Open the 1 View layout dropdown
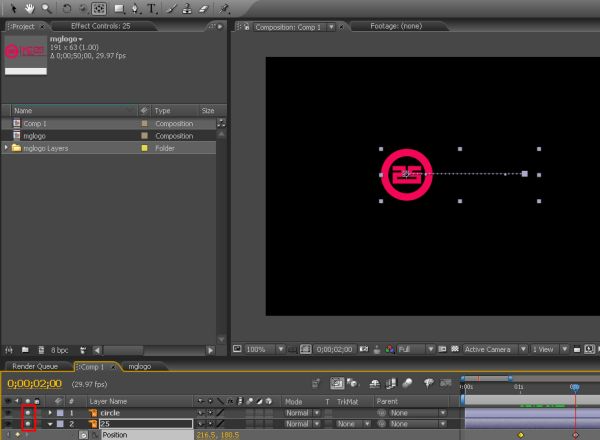 coord(564,349)
